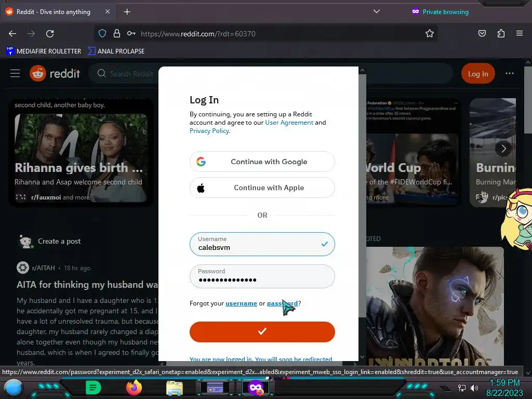Image resolution: width=532 pixels, height=399 pixels.
Task: Click the forgot username link
Action: point(241,303)
